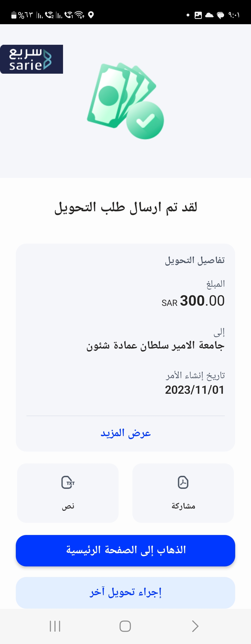Tap the Wi-Fi icon in status bar

[x=80, y=15]
